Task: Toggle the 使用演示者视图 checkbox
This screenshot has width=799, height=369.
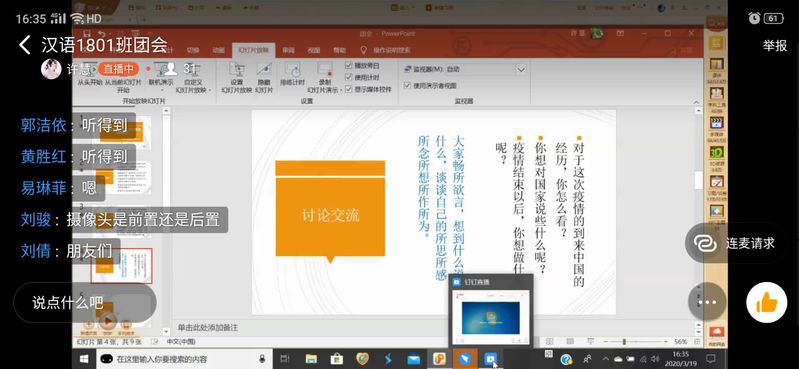Action: tap(407, 86)
